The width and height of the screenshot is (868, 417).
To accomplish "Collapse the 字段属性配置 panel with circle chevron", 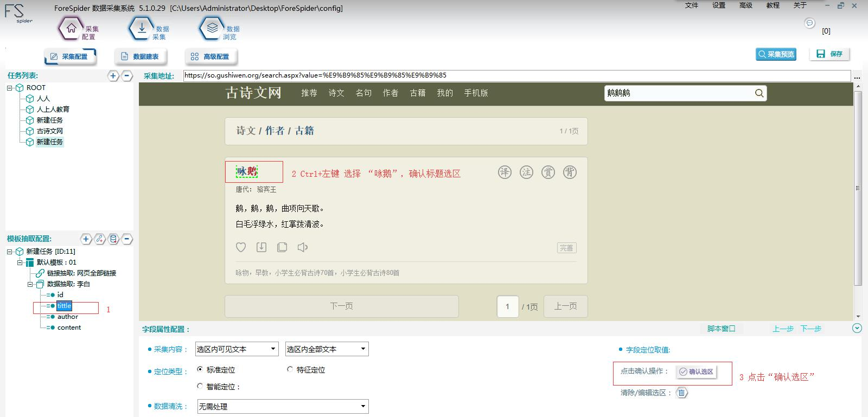I will (857, 328).
